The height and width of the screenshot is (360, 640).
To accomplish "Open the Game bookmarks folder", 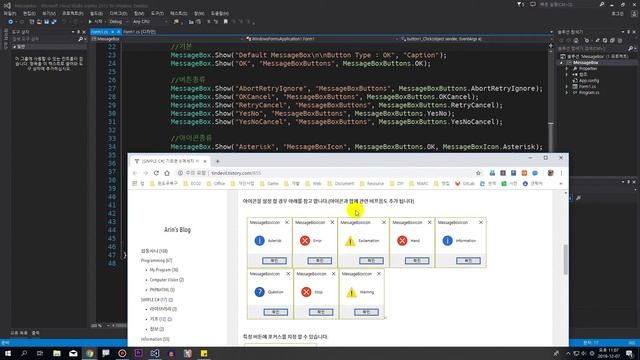I will coord(269,184).
